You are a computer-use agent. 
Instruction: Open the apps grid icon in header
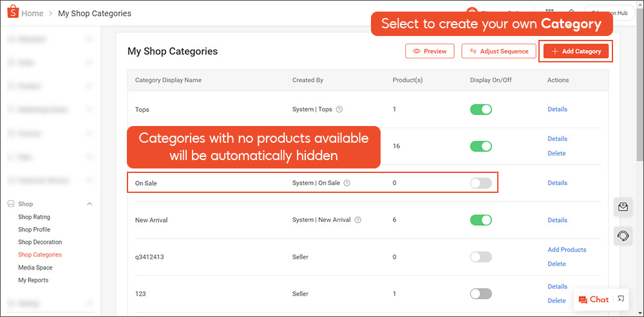[549, 12]
